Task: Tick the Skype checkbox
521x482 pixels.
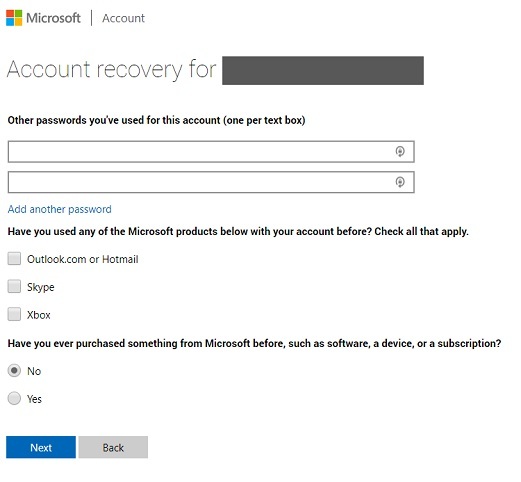Action: [x=14, y=286]
